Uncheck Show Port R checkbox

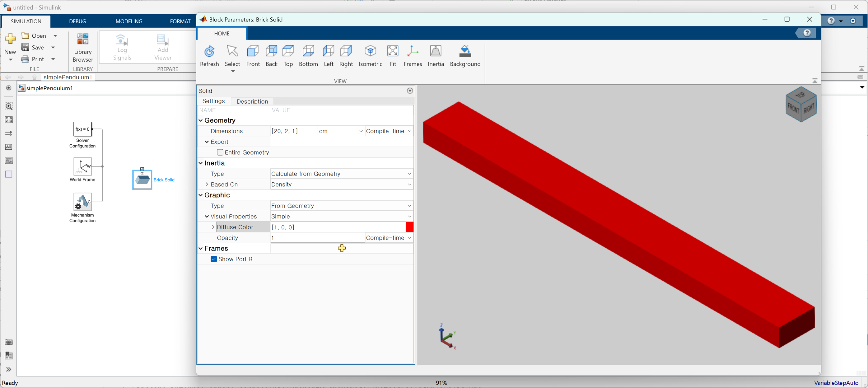[x=214, y=259]
